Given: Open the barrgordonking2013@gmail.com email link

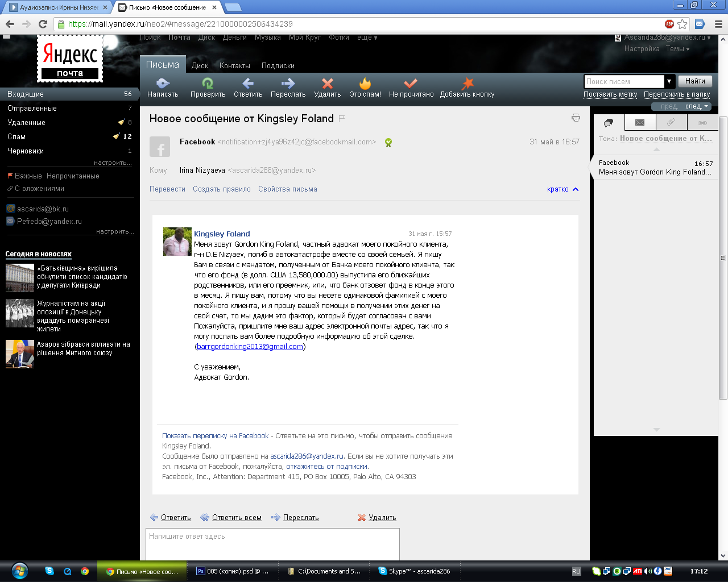Looking at the screenshot, I should tap(250, 347).
